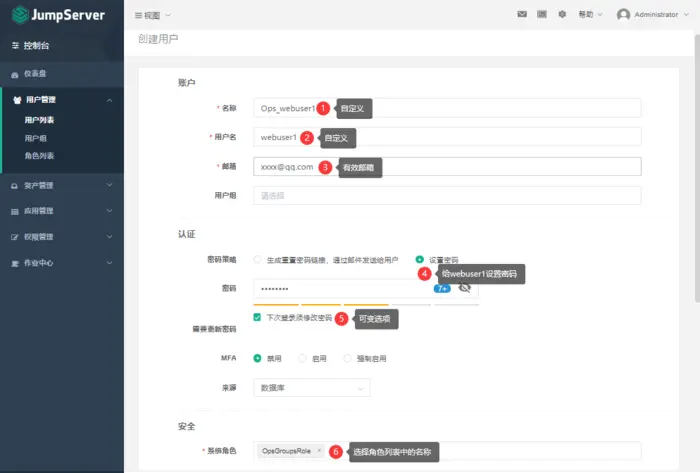
Task: Expand the 作业中心 sidebar section
Action: pos(62,263)
